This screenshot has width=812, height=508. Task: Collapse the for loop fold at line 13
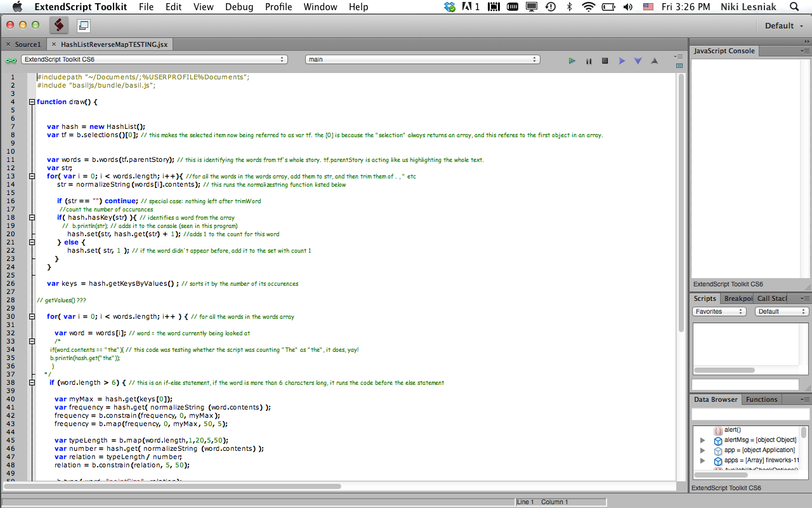(32, 176)
